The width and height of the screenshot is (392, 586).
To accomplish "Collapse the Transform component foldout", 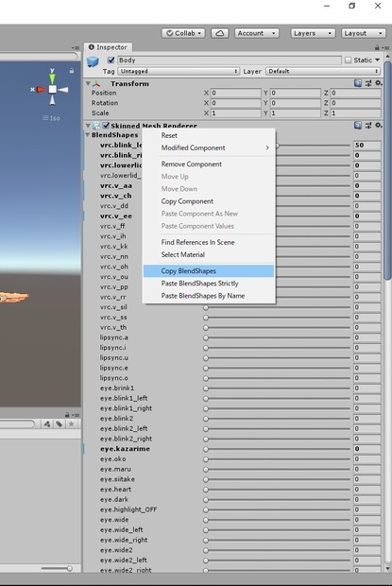I will (88, 83).
